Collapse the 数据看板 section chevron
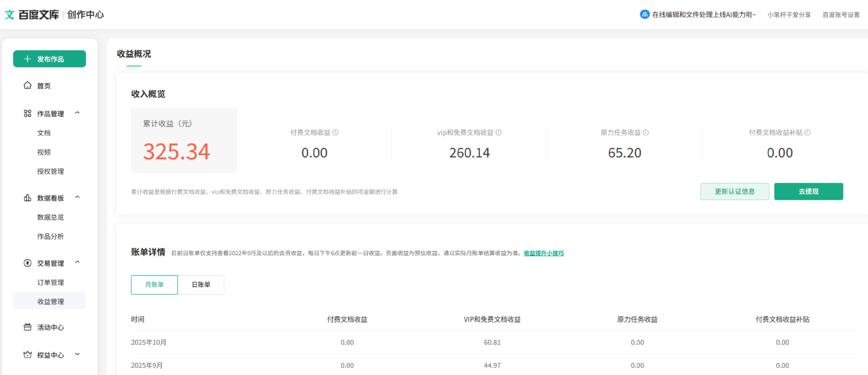This screenshot has height=375, width=868. pos(77,197)
